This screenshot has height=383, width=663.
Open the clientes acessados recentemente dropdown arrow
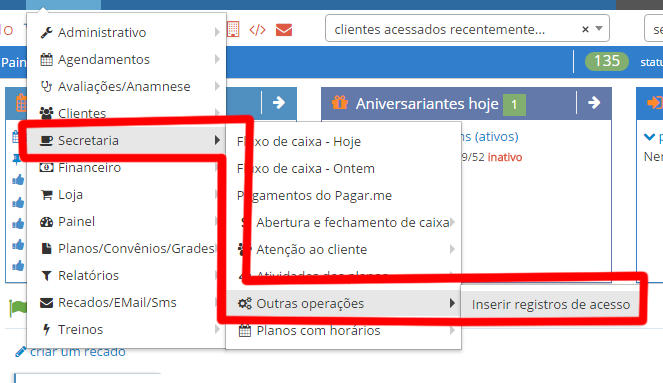599,28
